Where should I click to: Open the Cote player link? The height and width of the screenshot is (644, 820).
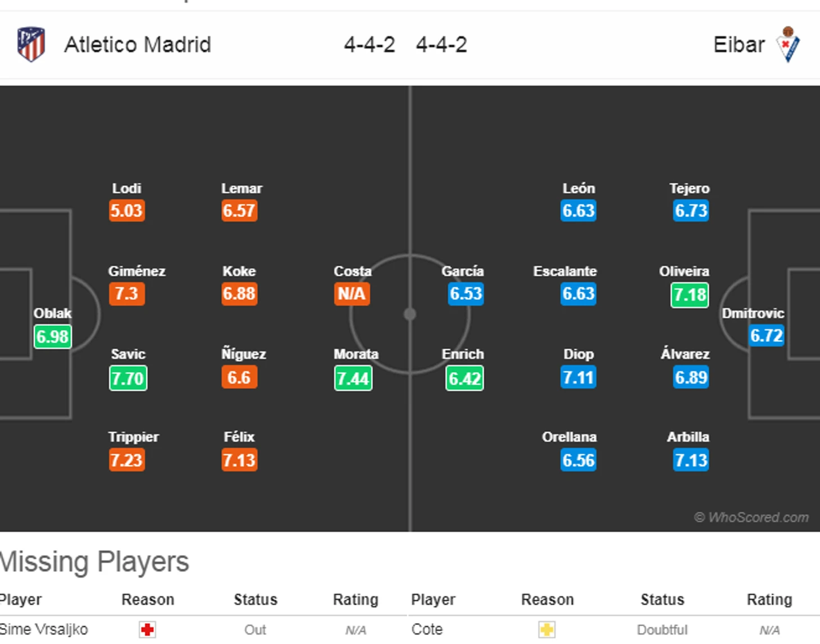coord(427,629)
